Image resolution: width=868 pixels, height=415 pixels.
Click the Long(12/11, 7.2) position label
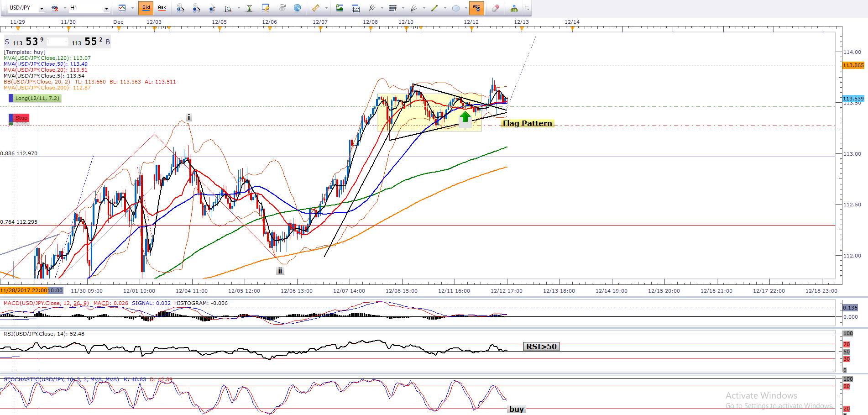coord(37,98)
